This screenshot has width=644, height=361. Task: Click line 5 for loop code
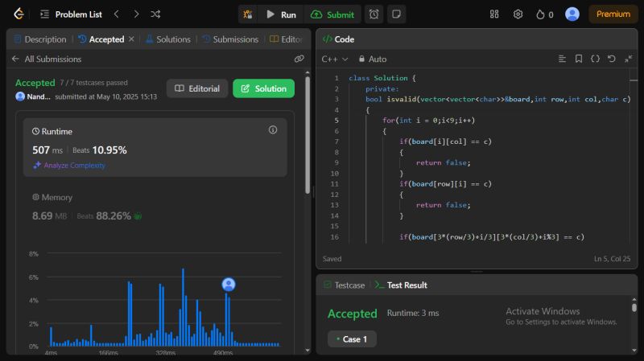click(x=428, y=120)
